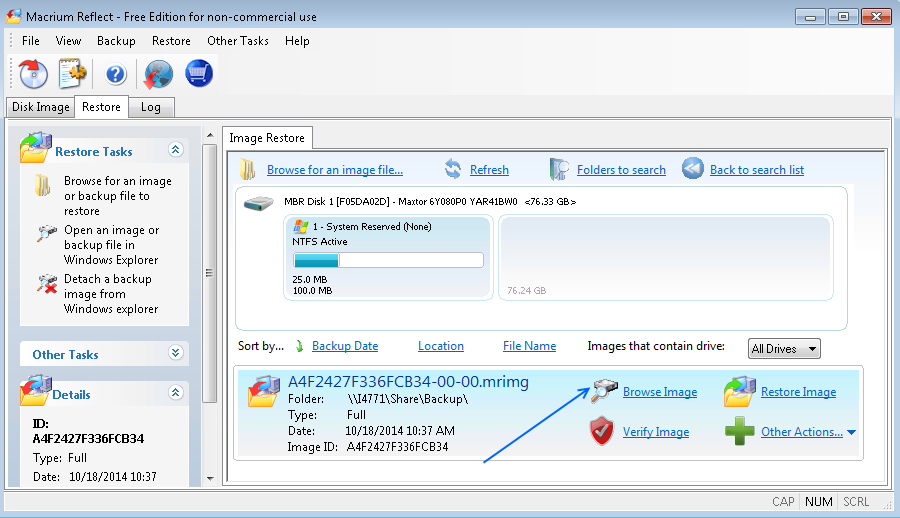
Task: Click the backup definition file toolbar icon
Action: pyautogui.click(x=72, y=74)
